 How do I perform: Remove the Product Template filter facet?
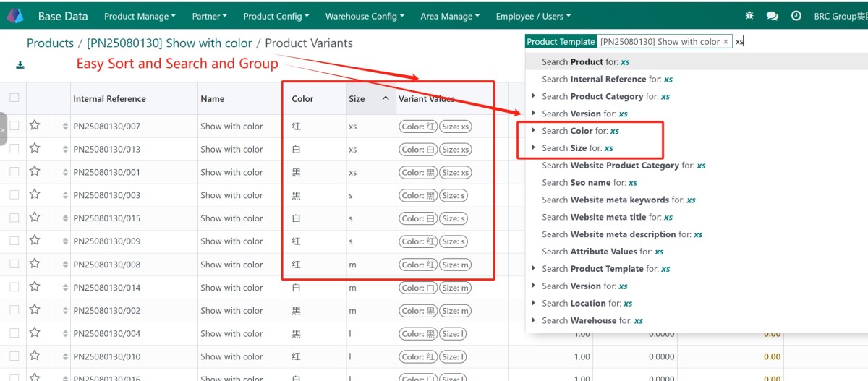coord(726,42)
